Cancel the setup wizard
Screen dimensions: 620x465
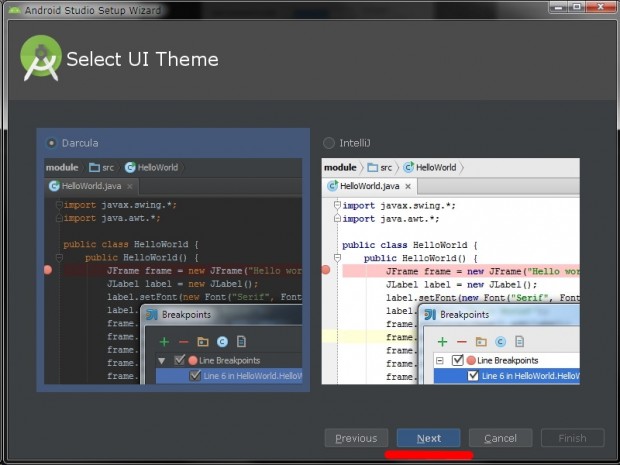[x=500, y=438]
